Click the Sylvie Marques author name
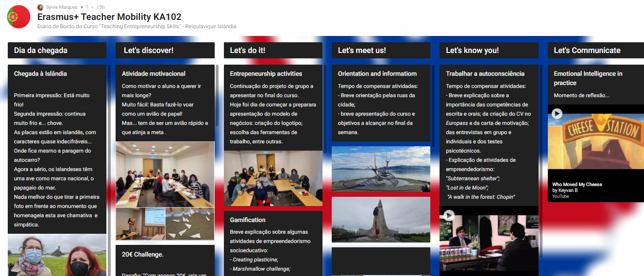The image size is (644, 276). tap(61, 7)
